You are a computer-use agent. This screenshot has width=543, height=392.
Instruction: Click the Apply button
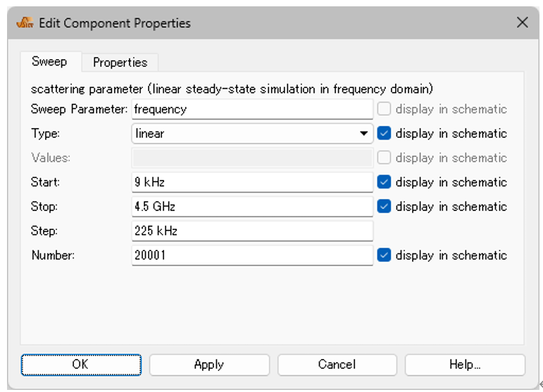click(209, 365)
